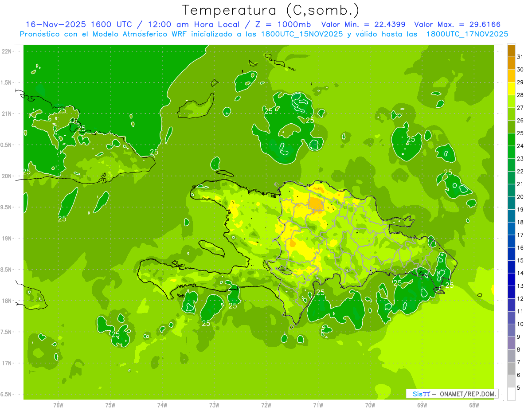Click the "20" value on the color scale
The width and height of the screenshot is (532, 411).
tap(520, 197)
